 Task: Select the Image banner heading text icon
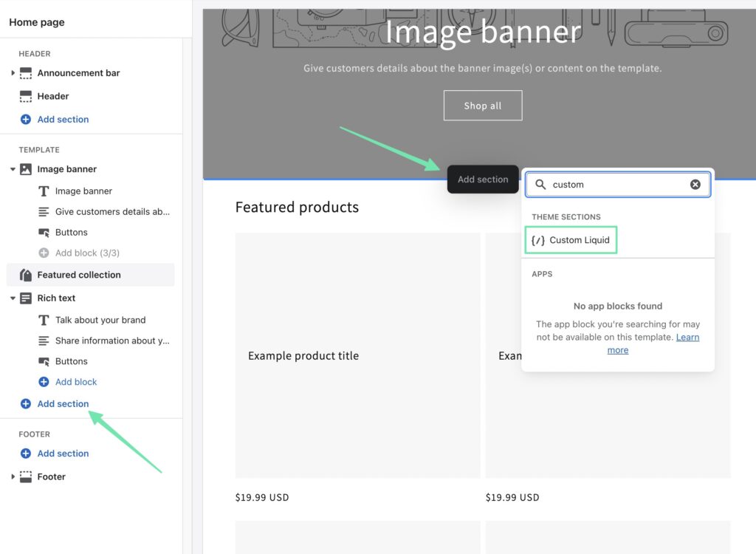point(42,191)
